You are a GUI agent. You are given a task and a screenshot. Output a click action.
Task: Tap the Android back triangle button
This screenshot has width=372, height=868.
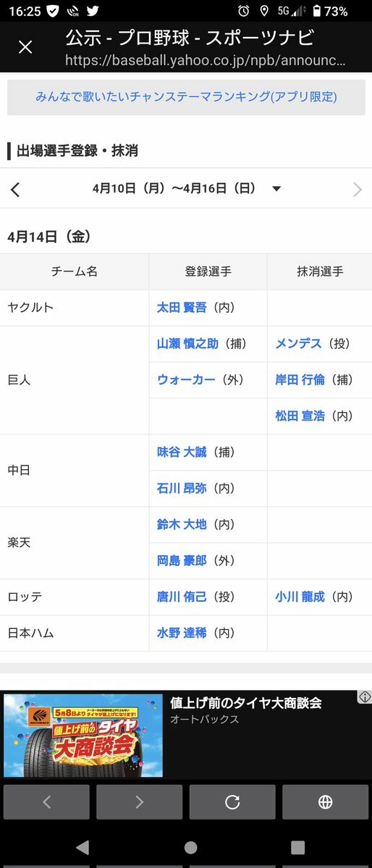click(x=82, y=847)
